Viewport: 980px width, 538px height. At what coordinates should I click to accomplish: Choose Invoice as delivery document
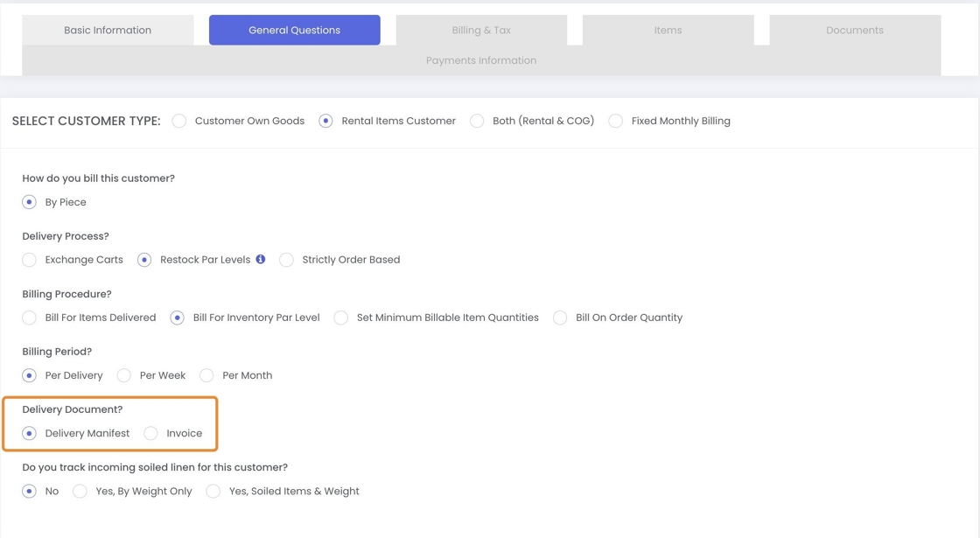[151, 433]
